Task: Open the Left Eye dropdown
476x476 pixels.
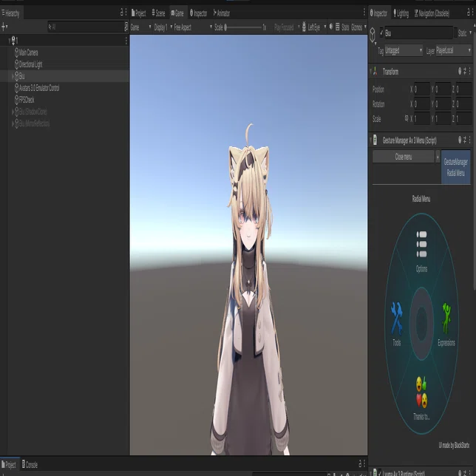Action: [x=317, y=27]
